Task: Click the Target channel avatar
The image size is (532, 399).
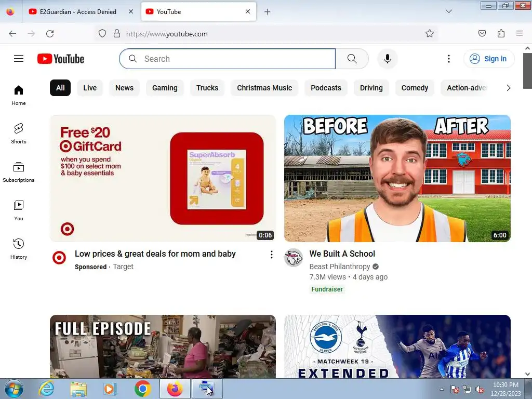Action: click(x=59, y=258)
